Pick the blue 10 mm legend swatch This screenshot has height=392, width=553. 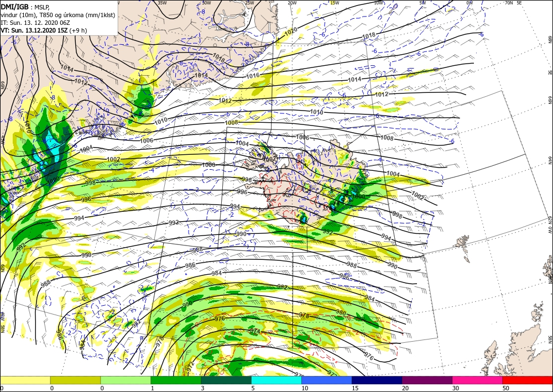coord(327,380)
